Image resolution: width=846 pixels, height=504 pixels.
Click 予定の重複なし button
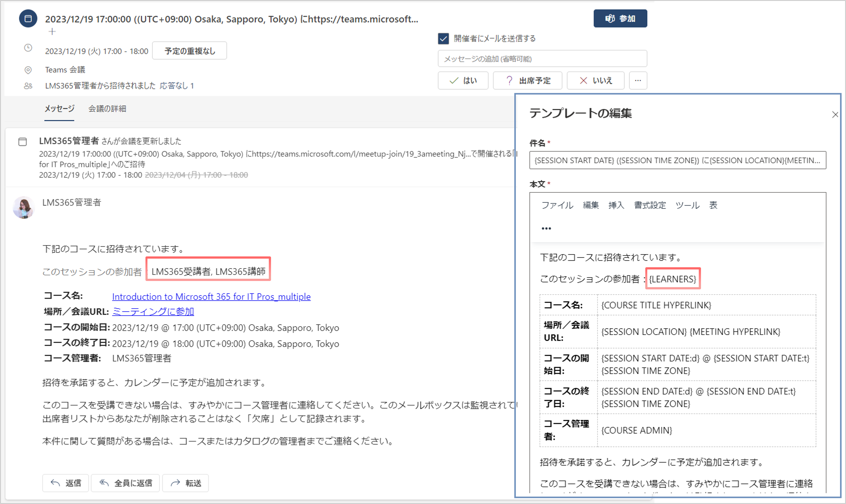click(189, 51)
